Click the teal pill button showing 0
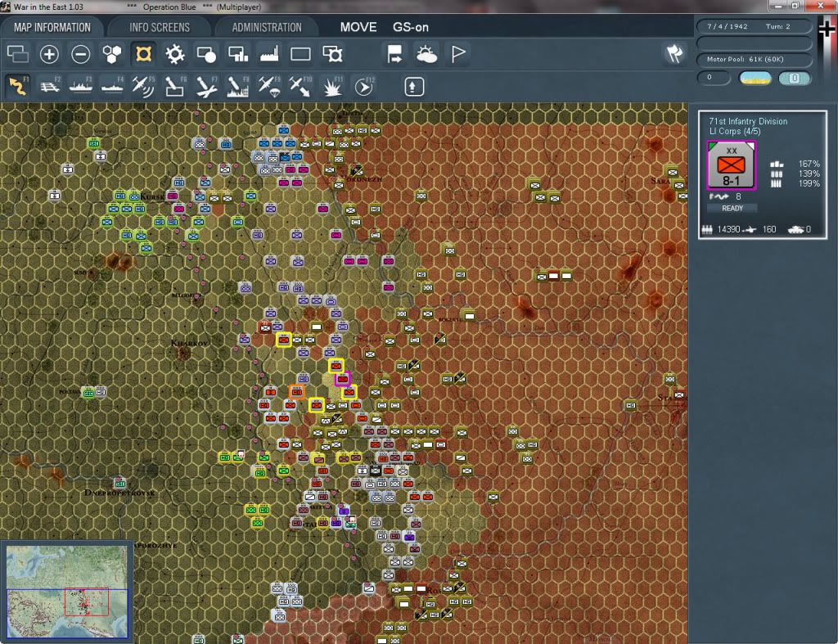The height and width of the screenshot is (644, 838). pos(794,78)
